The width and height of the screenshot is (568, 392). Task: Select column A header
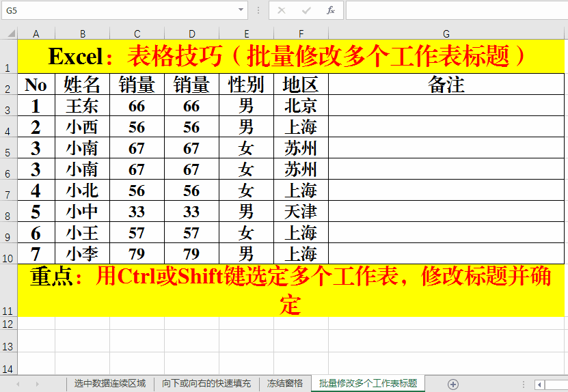click(36, 34)
